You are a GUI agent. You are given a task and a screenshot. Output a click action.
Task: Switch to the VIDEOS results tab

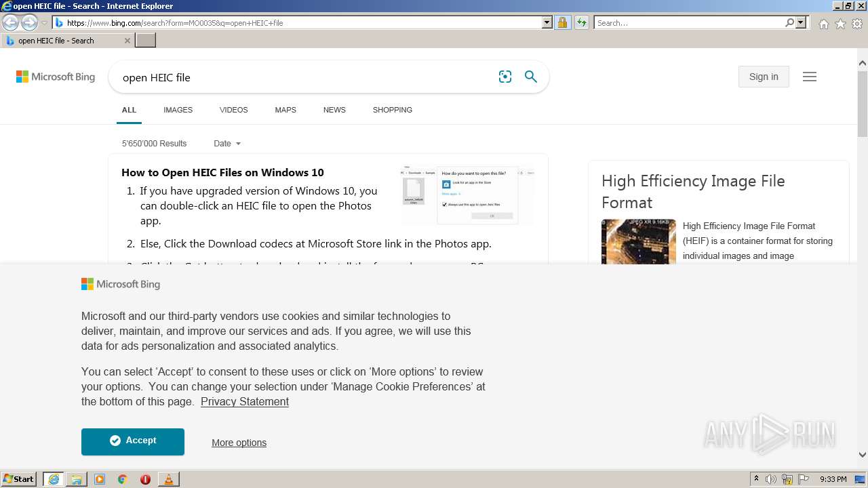click(233, 110)
